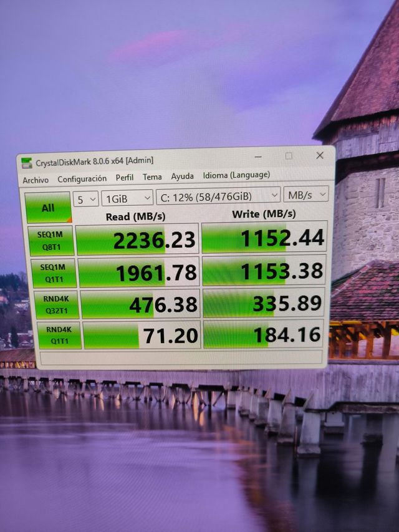Maximize the CrystalDiskMark window
This screenshot has width=399, height=532.
(289, 156)
